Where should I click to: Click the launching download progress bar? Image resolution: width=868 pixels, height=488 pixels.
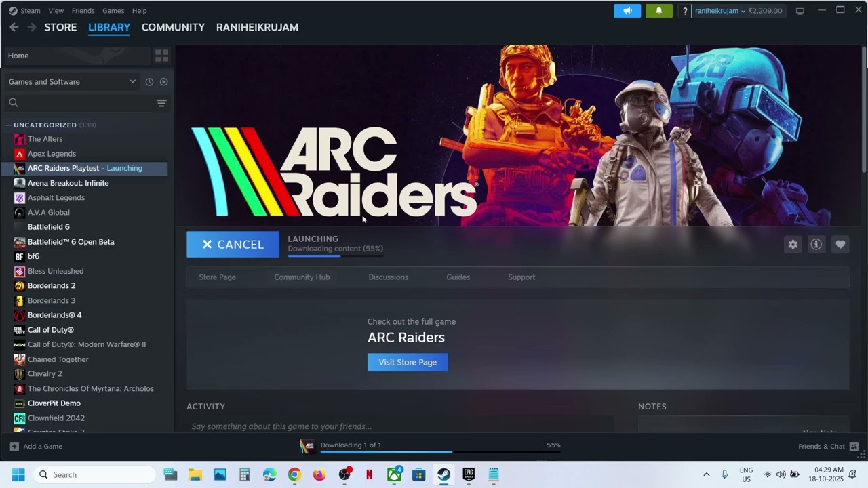click(x=336, y=256)
